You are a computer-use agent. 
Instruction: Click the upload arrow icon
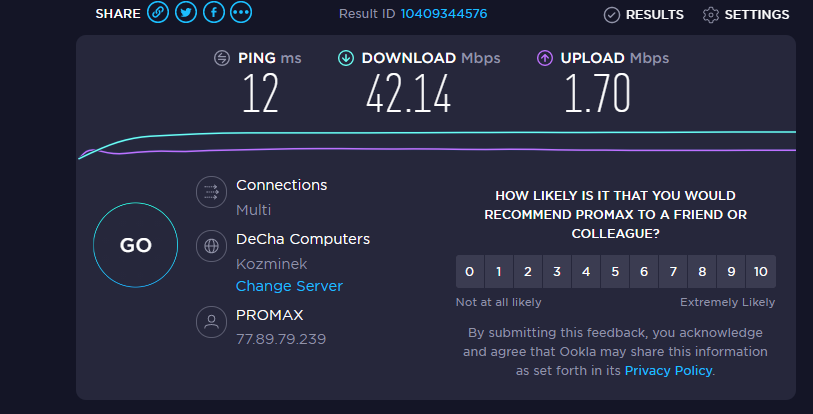[x=544, y=58]
